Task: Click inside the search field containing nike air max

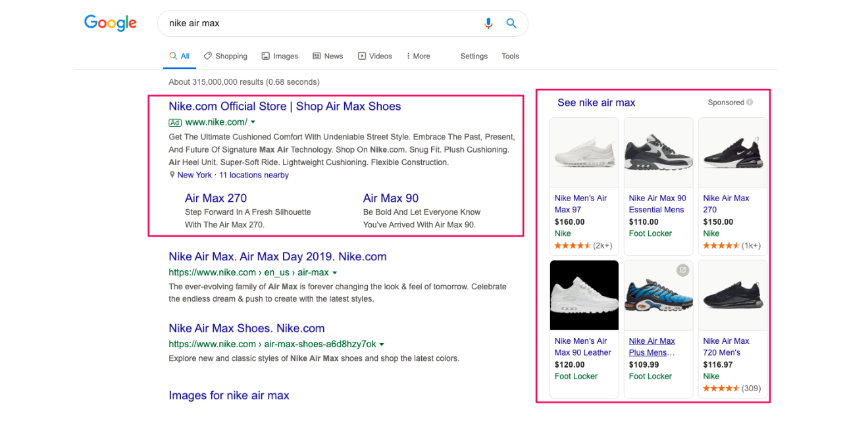Action: tap(316, 24)
